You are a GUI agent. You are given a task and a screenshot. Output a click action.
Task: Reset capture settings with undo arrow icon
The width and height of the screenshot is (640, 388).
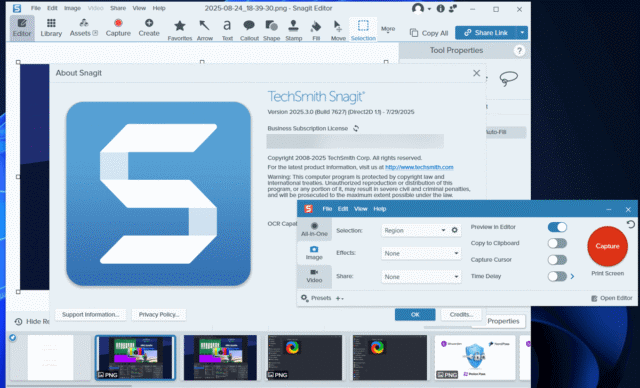tap(631, 224)
